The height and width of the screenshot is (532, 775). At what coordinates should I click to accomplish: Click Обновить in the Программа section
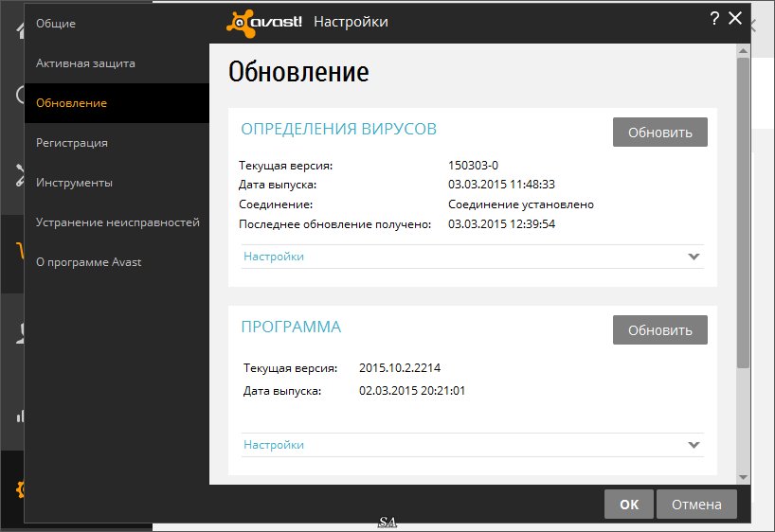[x=659, y=330]
